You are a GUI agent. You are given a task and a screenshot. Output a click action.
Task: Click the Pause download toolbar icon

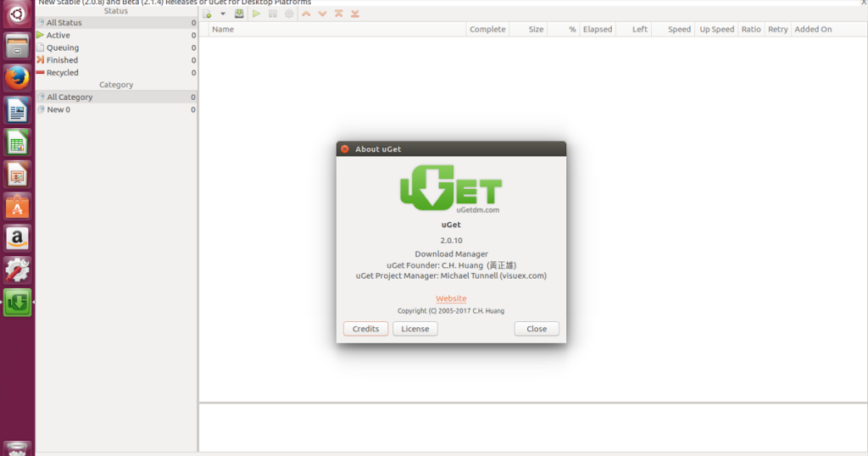click(x=273, y=14)
